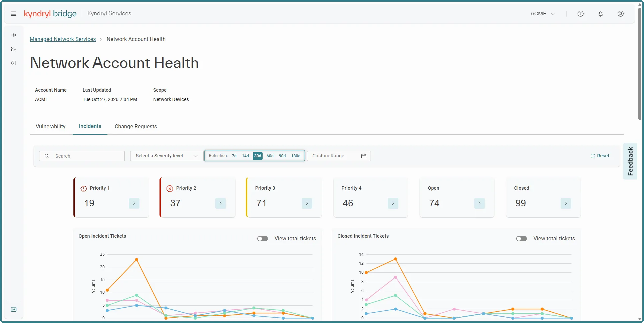Screen dimensions: 644x323
Task: Switch to the Vulnerability tab
Action: pos(50,127)
